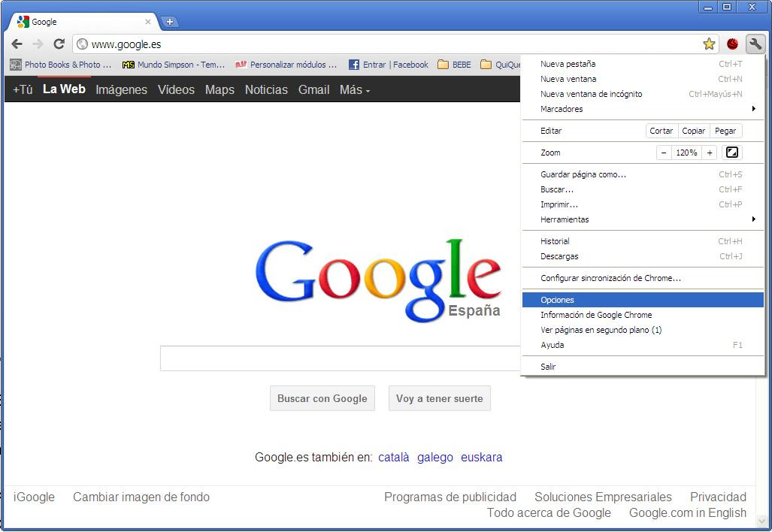Open Todo acerca de Google link
The height and width of the screenshot is (532, 772).
tap(549, 512)
